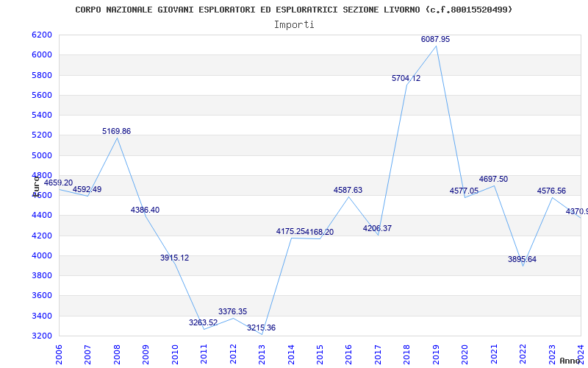Click y-axis tick 3400

click(42, 316)
